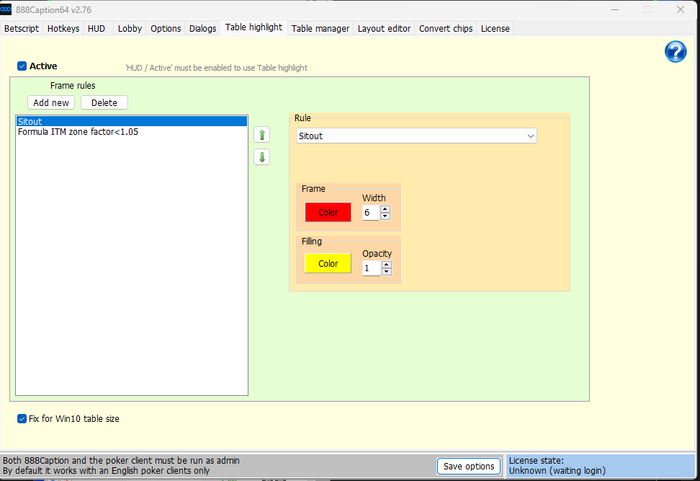The width and height of the screenshot is (700, 481).
Task: Increase Filling Opacity with up stepper
Action: [x=387, y=265]
